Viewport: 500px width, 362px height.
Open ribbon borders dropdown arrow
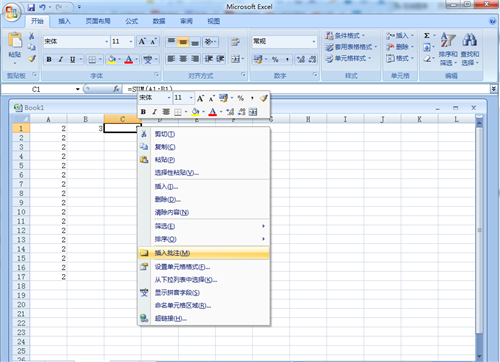coord(100,60)
